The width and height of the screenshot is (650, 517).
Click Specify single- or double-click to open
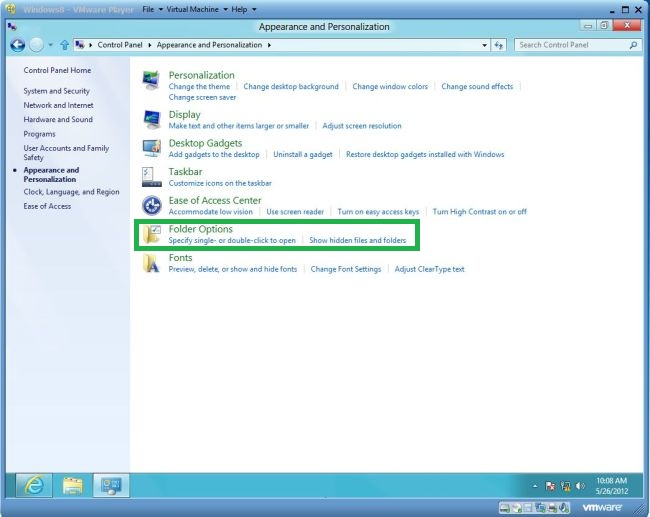(232, 240)
